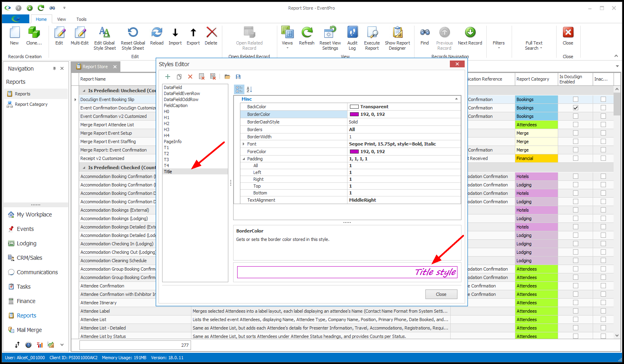Click the categorized view icon in property grid

click(239, 89)
